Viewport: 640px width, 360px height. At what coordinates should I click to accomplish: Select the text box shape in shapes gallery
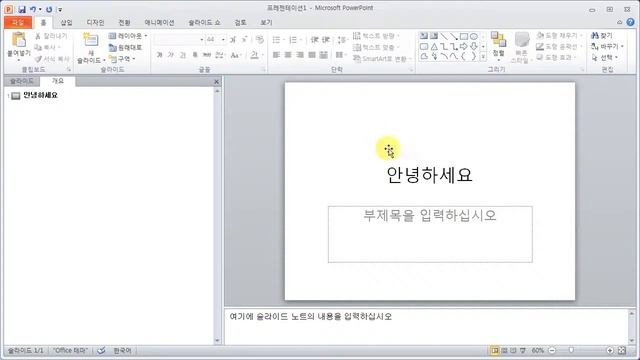tap(424, 36)
